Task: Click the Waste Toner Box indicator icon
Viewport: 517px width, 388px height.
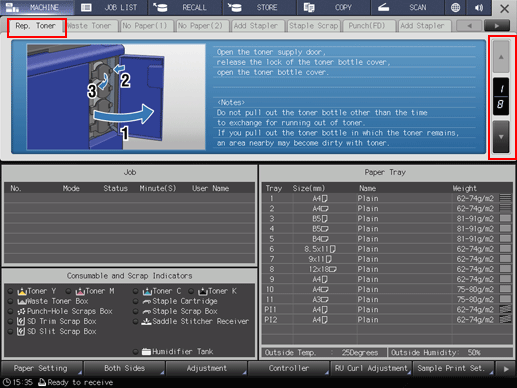Action: pos(22,302)
